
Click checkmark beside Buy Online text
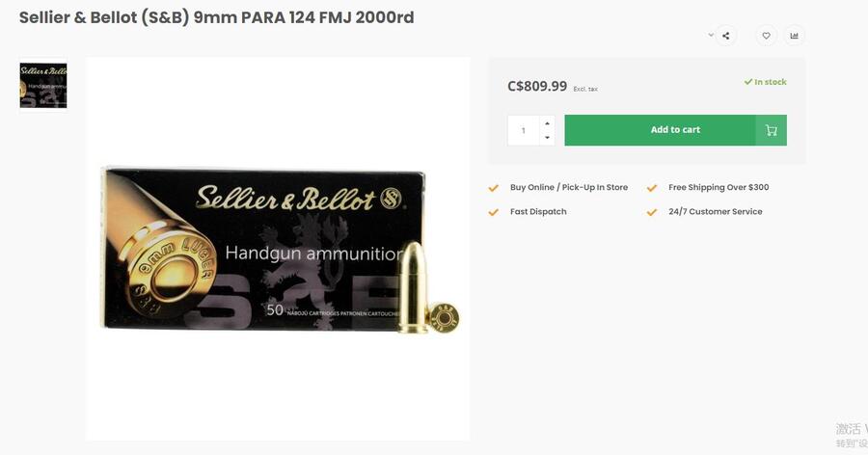[493, 188]
